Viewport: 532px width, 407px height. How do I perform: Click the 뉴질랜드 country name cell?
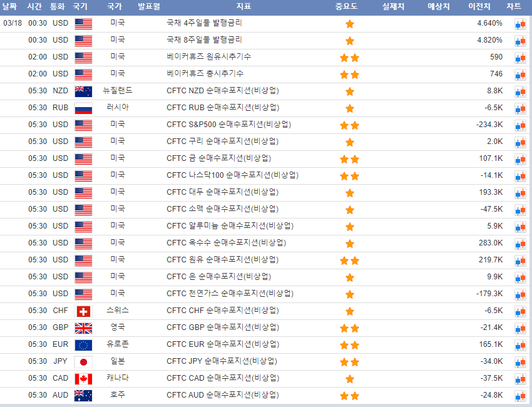coord(117,91)
